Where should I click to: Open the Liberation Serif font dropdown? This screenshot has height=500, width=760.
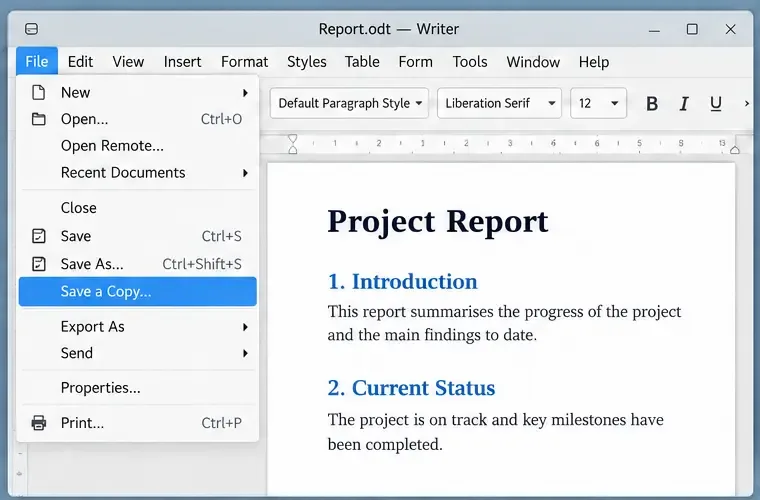tap(499, 103)
